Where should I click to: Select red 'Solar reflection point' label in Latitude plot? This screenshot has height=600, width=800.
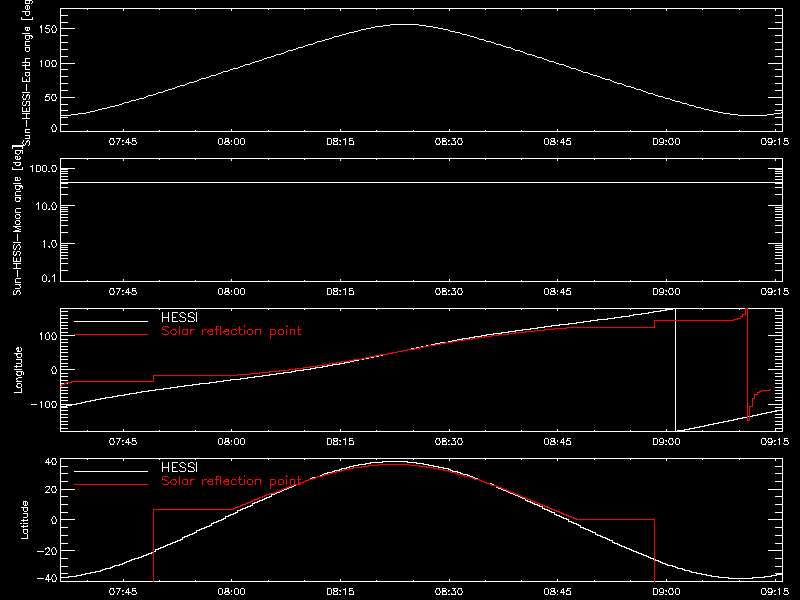[231, 481]
